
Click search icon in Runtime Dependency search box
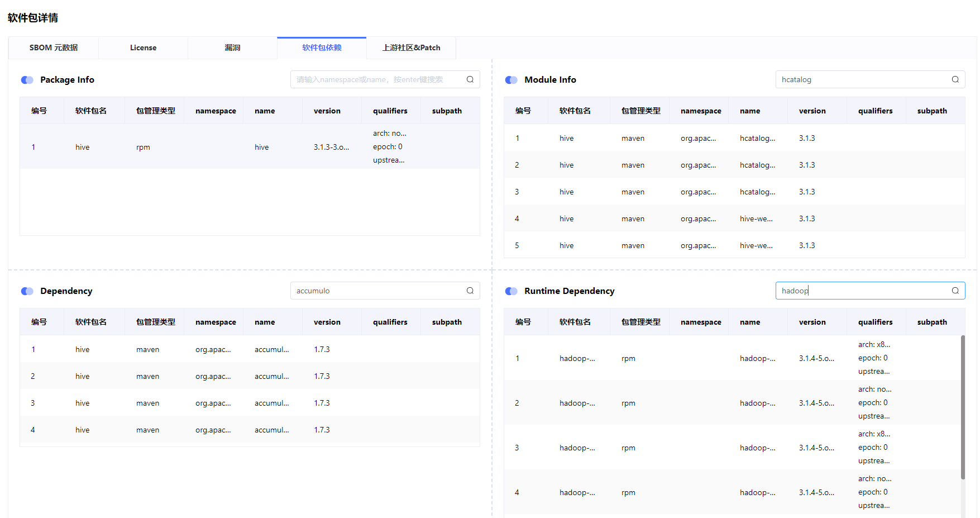click(955, 291)
